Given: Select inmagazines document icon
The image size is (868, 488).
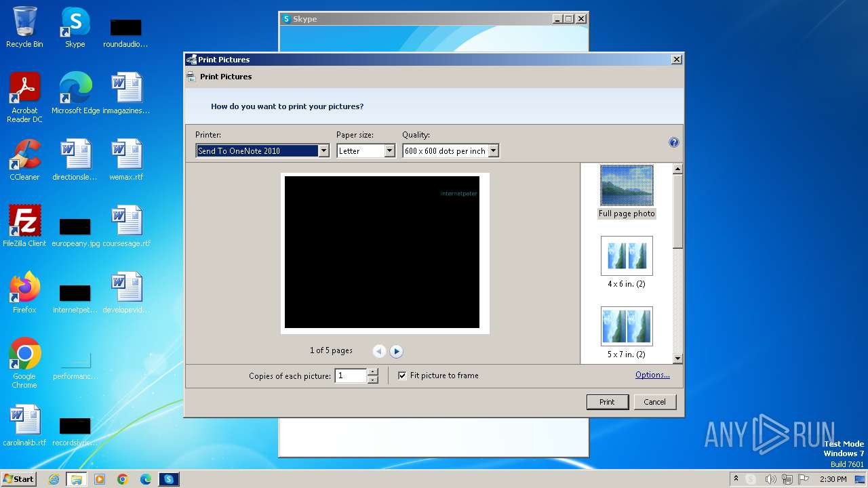Looking at the screenshot, I should (x=126, y=94).
